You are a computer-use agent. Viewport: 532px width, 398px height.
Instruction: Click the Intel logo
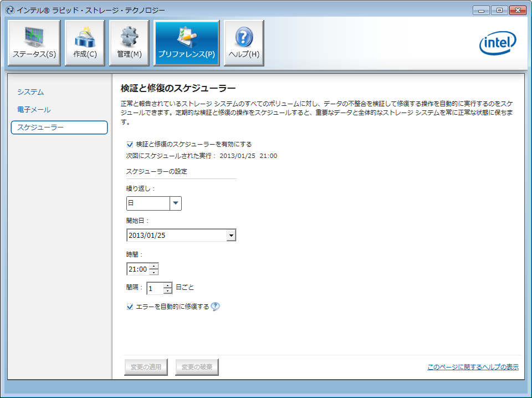(x=498, y=43)
